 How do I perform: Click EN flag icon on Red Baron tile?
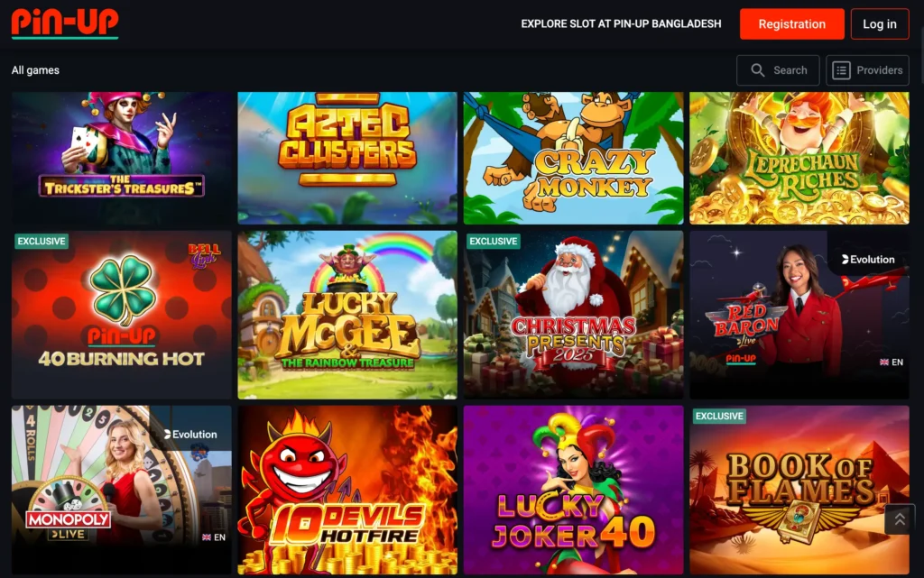click(884, 362)
